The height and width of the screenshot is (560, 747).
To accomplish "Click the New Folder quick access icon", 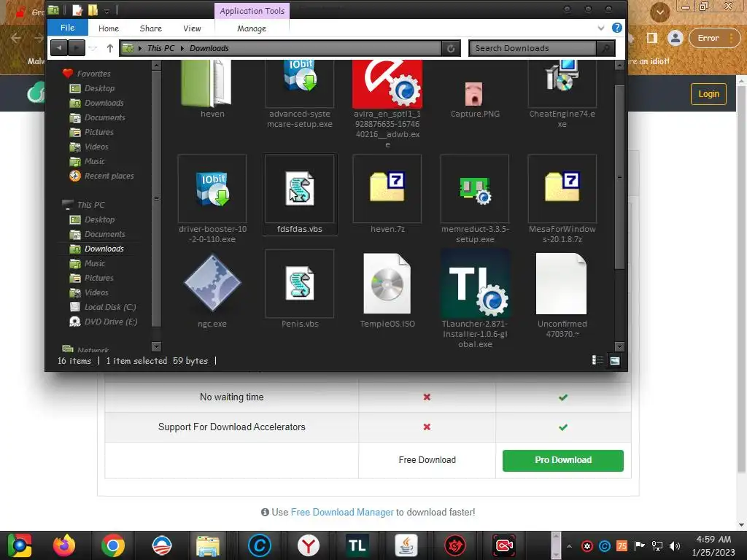I will point(93,10).
